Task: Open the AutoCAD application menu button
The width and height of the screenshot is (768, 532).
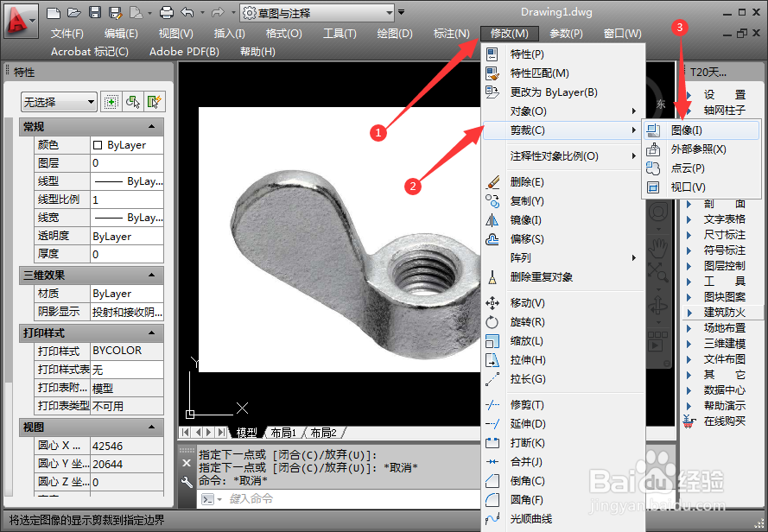Action: [x=20, y=21]
